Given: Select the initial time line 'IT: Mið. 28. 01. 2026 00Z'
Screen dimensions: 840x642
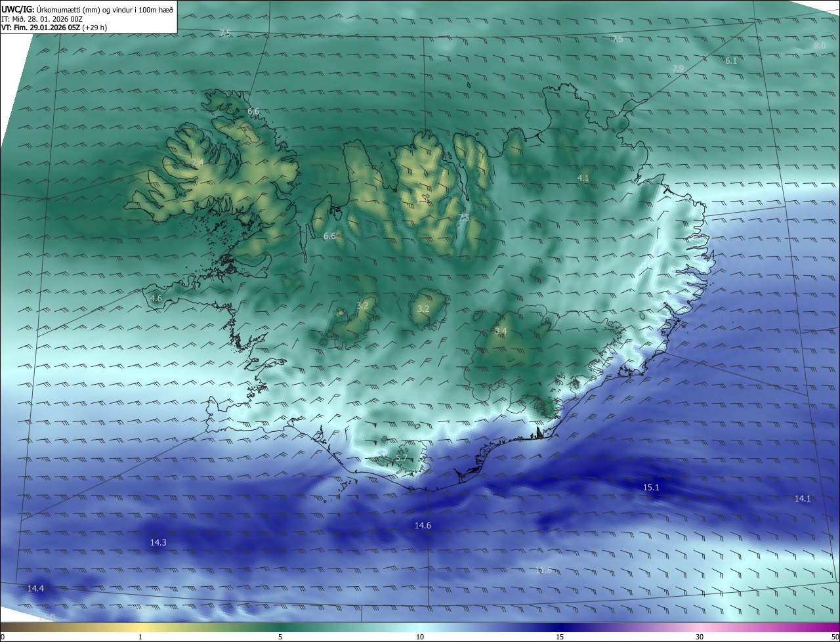Looking at the screenshot, I should (41, 19).
